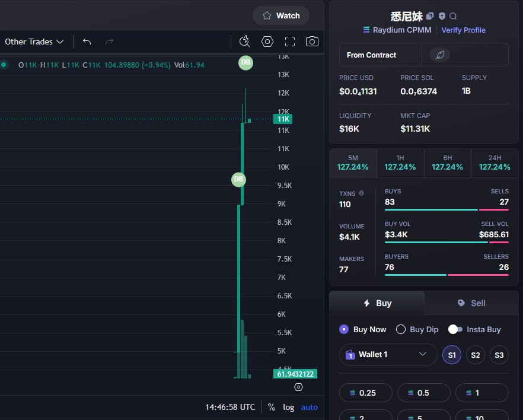Copy the token name icon
The height and width of the screenshot is (420, 523).
coord(430,16)
